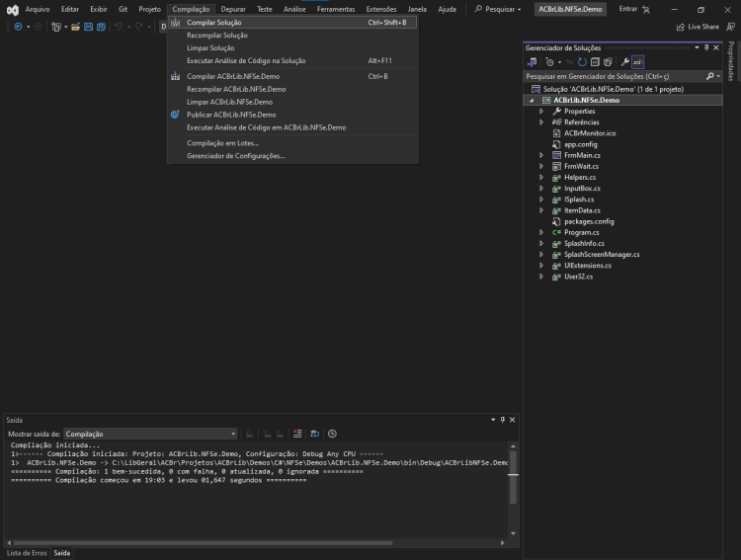Toggle the preview selected items button

(638, 62)
